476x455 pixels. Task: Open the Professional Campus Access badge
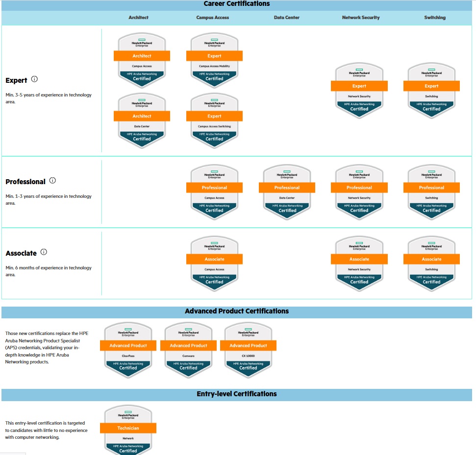click(x=214, y=192)
